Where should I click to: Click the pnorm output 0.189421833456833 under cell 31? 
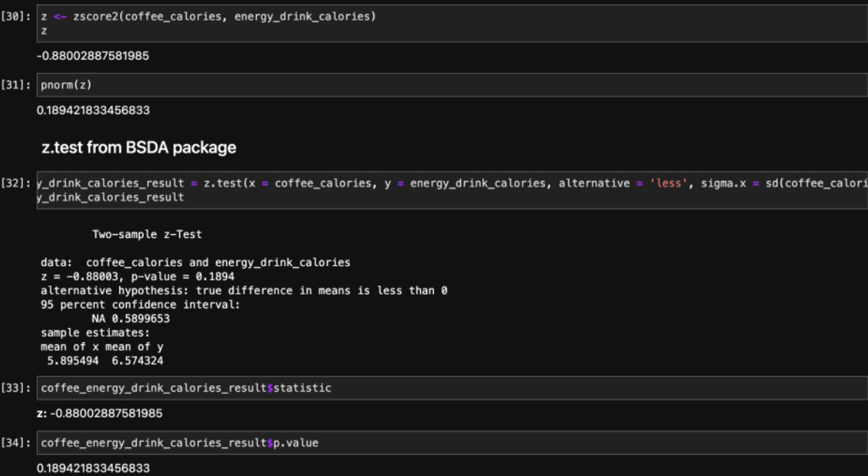pos(93,111)
